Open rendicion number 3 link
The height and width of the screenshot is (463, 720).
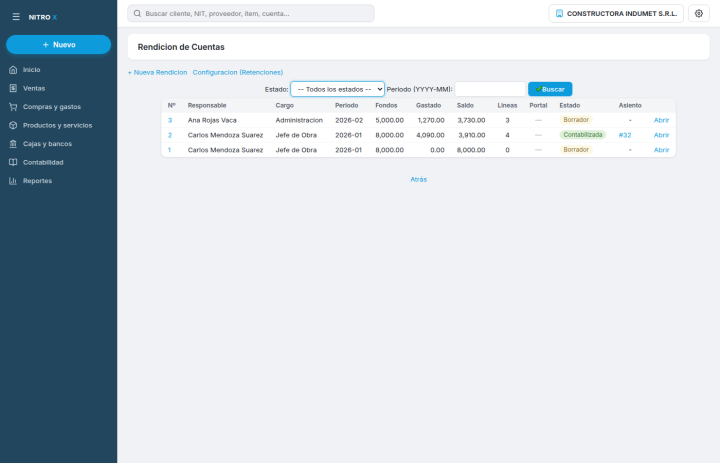coord(170,120)
